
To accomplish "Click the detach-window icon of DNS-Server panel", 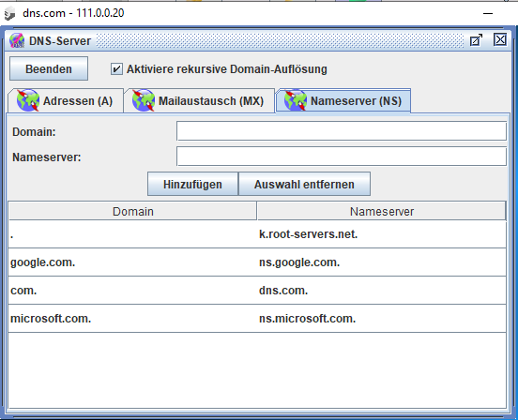I will (476, 40).
